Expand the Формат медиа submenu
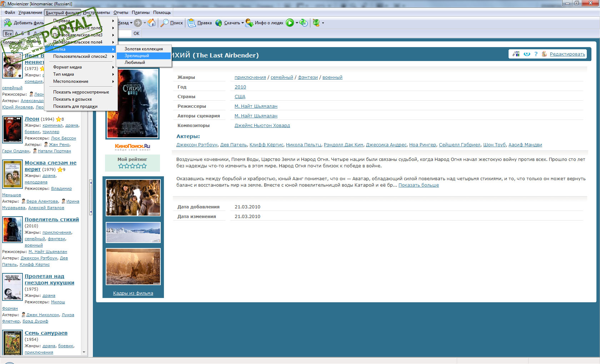This screenshot has height=364, width=600. click(81, 67)
